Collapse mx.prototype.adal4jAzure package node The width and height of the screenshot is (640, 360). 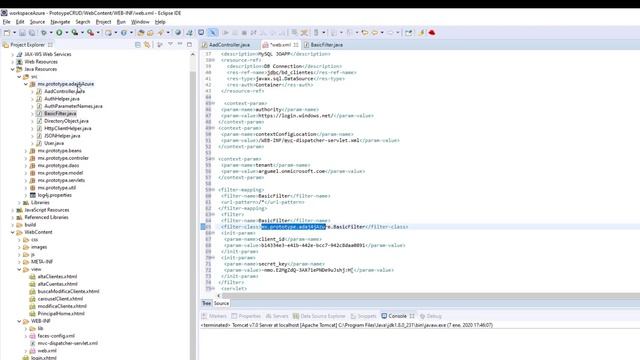pyautogui.click(x=26, y=84)
